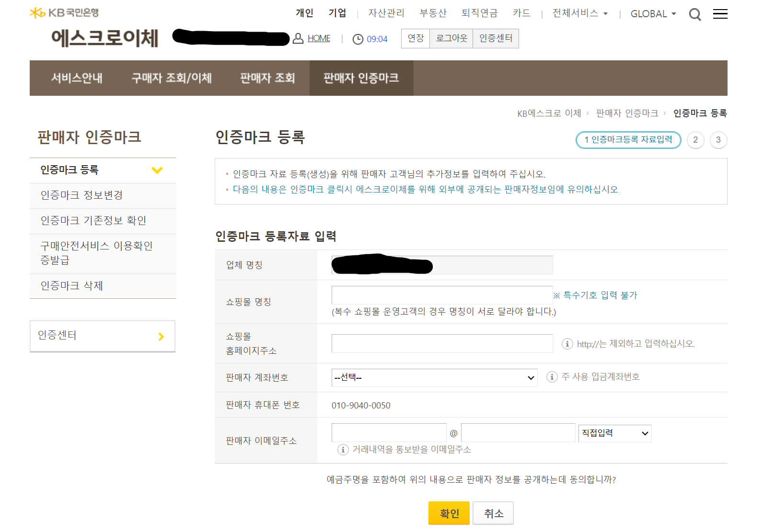
Task: Click the 연장 session extend button
Action: click(416, 38)
